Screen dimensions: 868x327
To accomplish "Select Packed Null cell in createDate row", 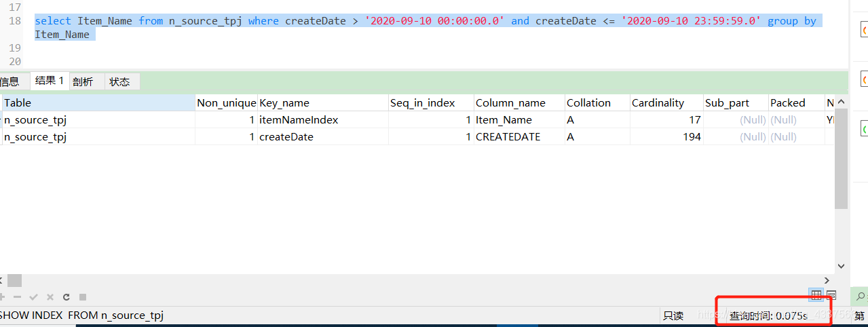I will (x=796, y=136).
